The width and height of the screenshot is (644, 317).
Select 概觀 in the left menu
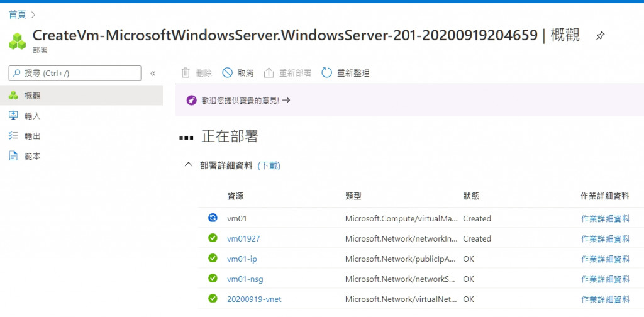(x=81, y=96)
